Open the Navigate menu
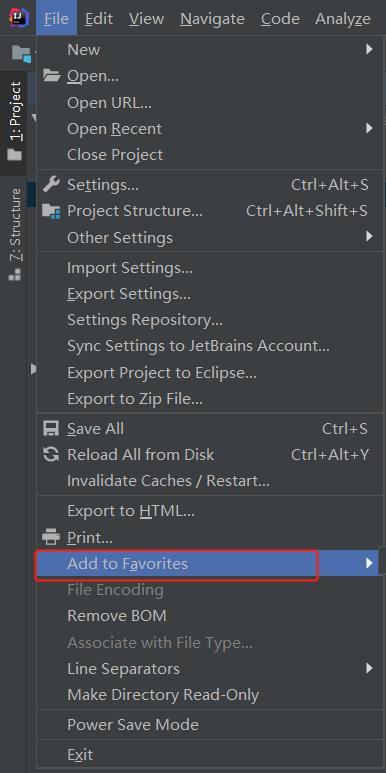Viewport: 386px width, 773px height. pyautogui.click(x=212, y=19)
